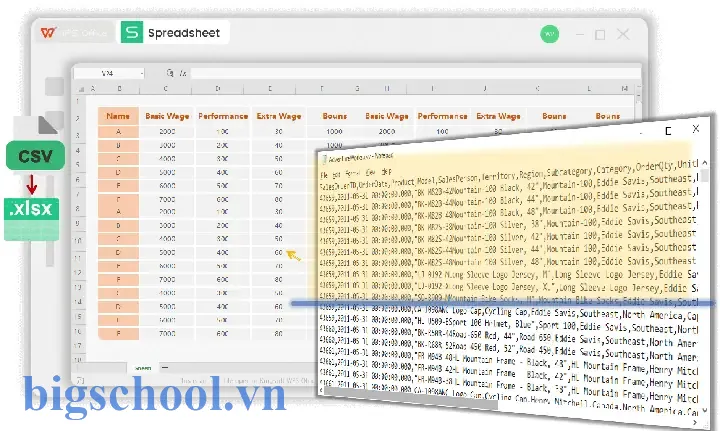This screenshot has width=720, height=431.
Task: Click the fx insert function icon
Action: tap(183, 73)
